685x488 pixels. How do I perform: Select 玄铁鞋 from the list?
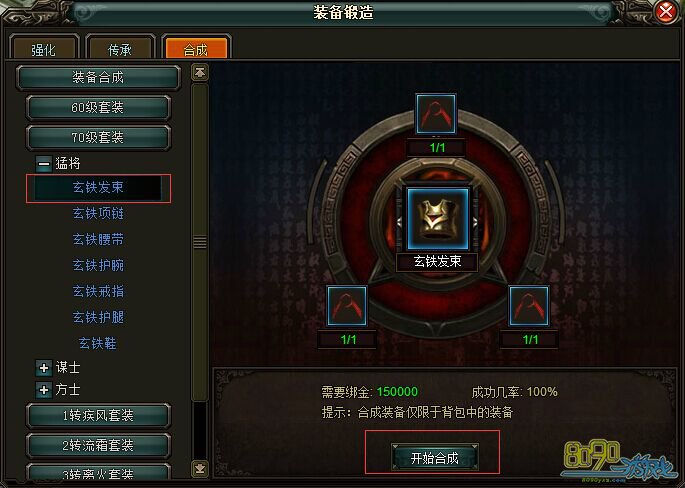[x=98, y=343]
